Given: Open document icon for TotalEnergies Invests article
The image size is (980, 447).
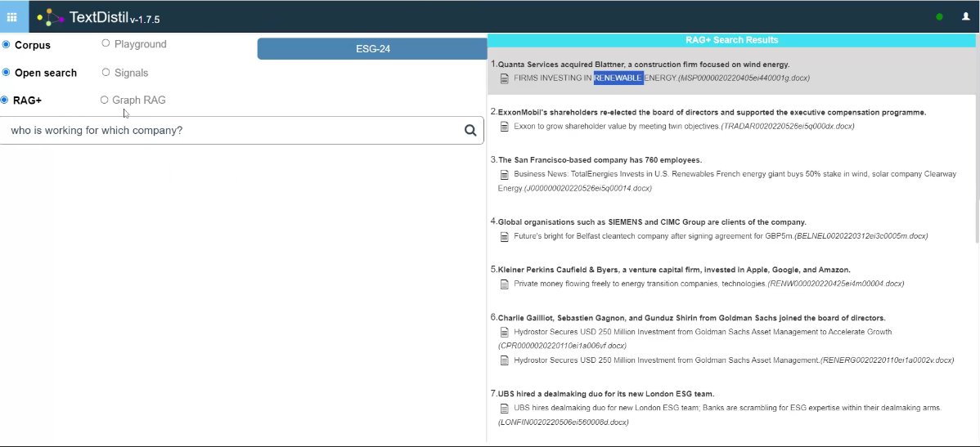Looking at the screenshot, I should [x=505, y=174].
